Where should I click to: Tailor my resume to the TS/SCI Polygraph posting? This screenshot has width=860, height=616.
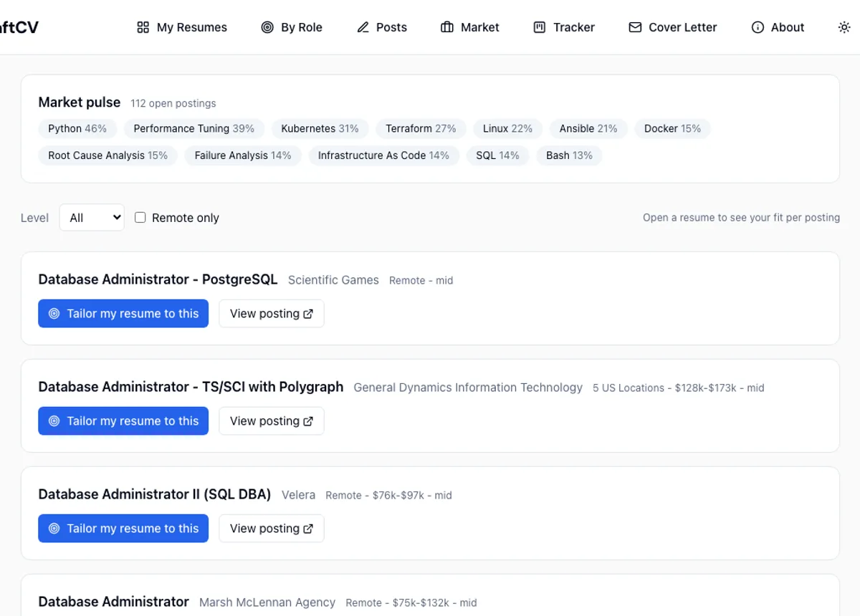click(123, 421)
